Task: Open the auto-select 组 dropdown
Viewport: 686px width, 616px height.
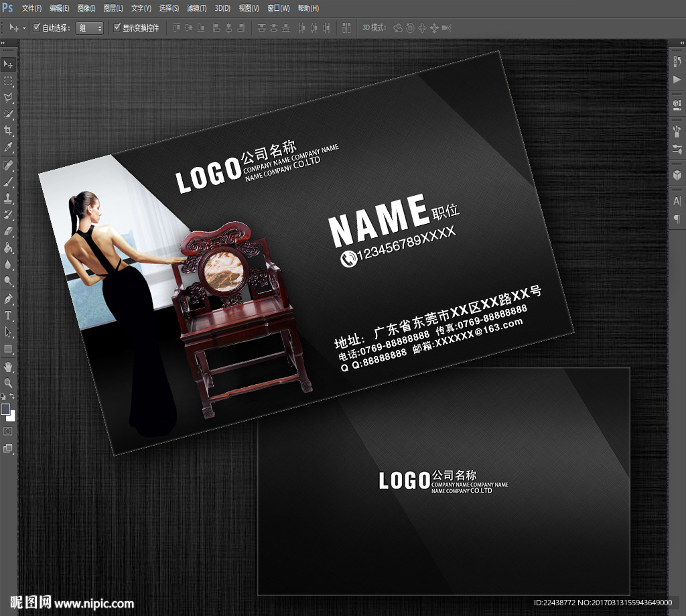Action: 90,28
